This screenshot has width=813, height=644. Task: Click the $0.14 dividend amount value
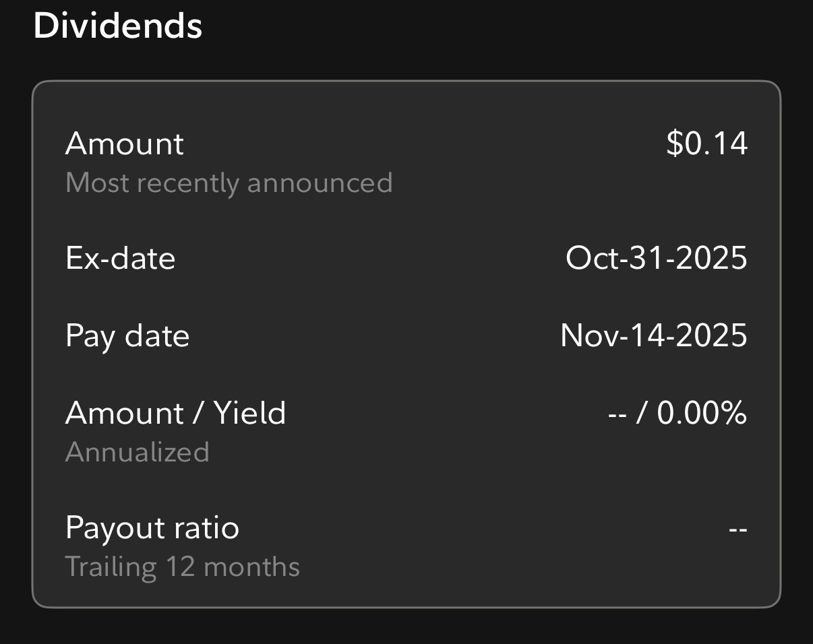tap(706, 143)
